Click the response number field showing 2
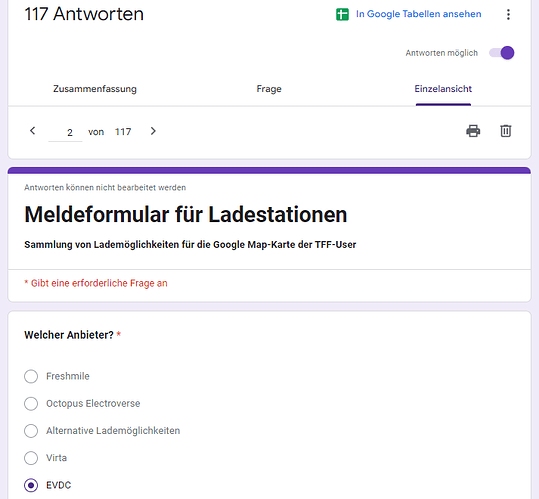 click(x=65, y=132)
